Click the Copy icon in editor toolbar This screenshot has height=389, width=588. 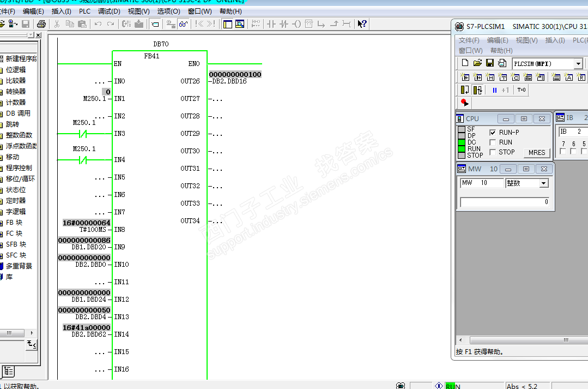tap(70, 24)
